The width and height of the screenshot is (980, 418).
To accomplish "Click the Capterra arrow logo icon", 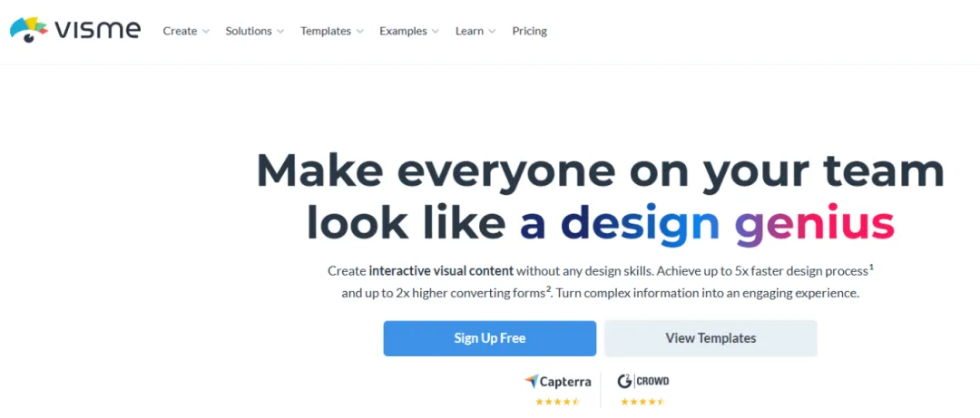I will (x=531, y=381).
